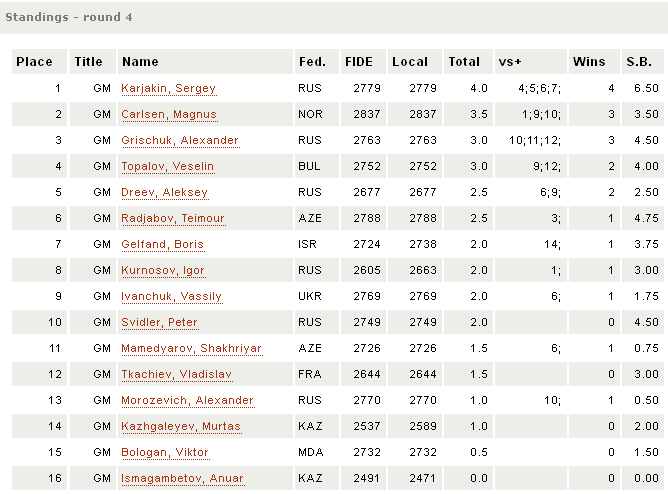This screenshot has height=494, width=668.
Task: Open Dreev, Aleksey player page
Action: pos(164,193)
